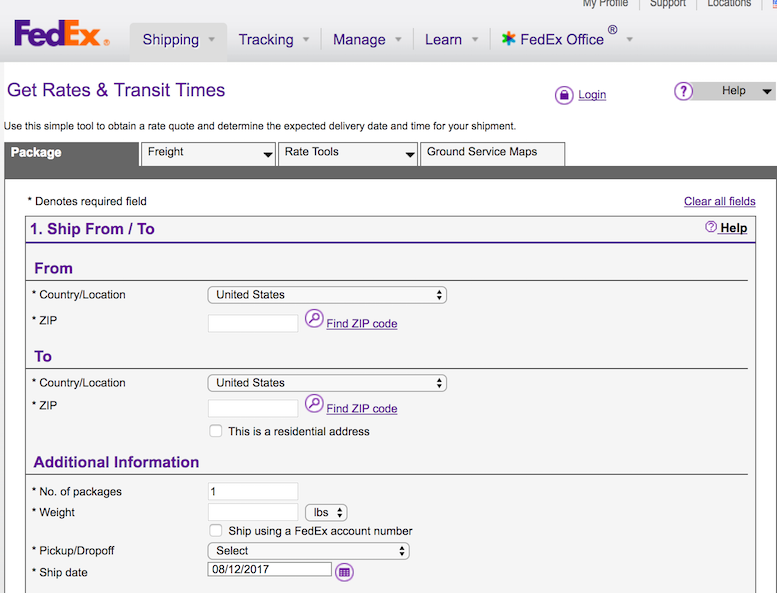Click the My Profile link in top bar
The image size is (777, 593).
[605, 3]
